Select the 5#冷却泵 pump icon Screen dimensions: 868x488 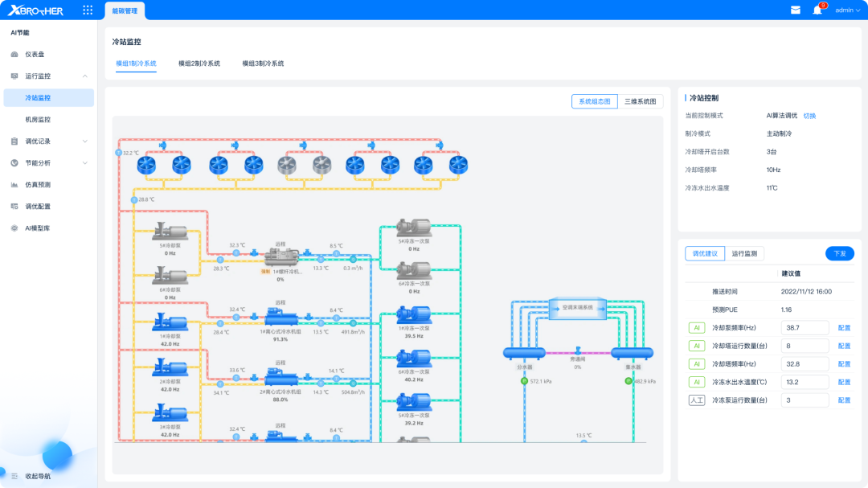click(x=170, y=232)
